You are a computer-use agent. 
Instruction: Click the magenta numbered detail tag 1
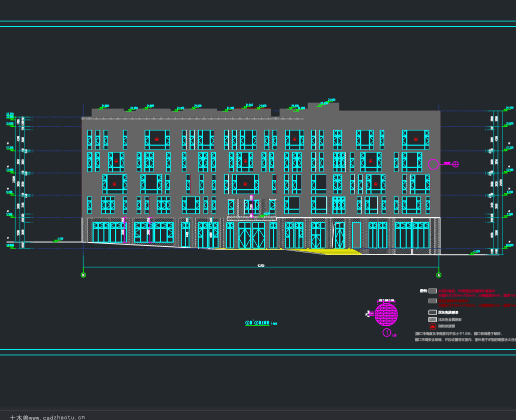coord(387,332)
